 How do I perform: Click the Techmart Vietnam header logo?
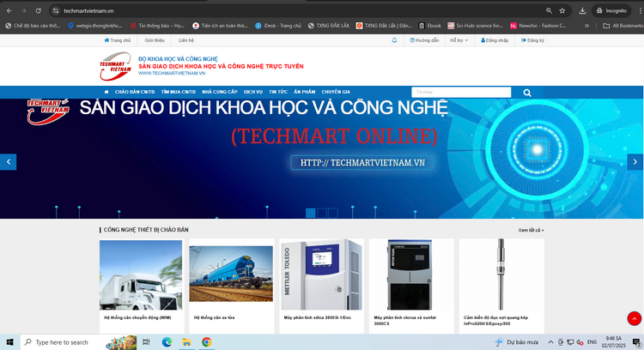[115, 66]
